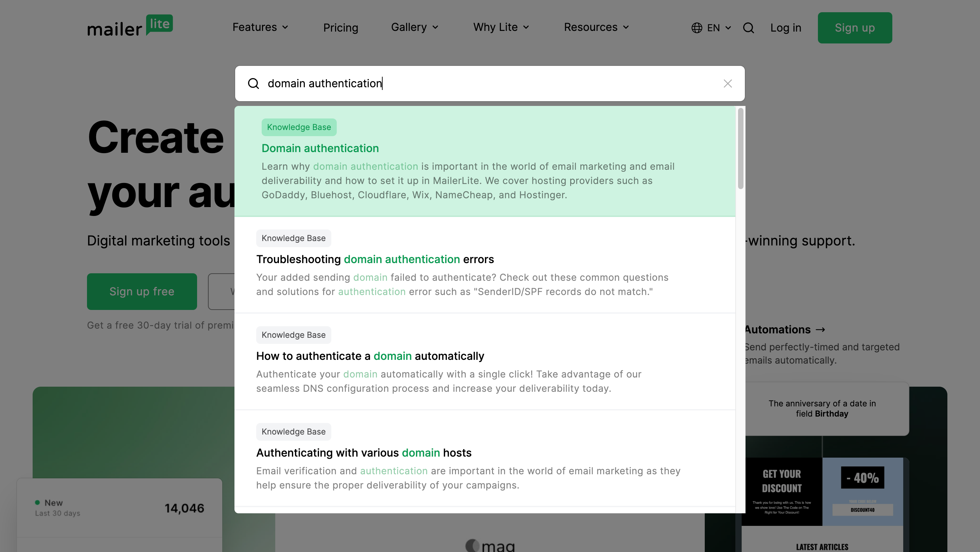The height and width of the screenshot is (552, 980).
Task: Open search via magnifier icon in navbar
Action: pyautogui.click(x=748, y=28)
